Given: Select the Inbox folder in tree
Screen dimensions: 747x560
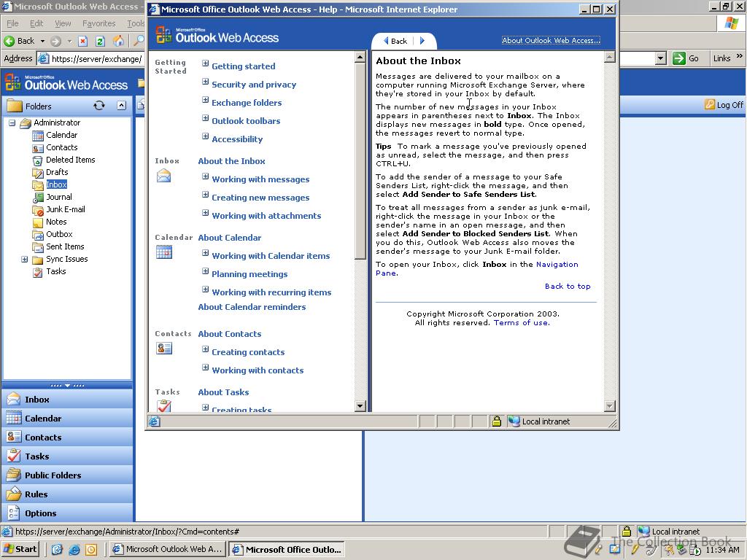Looking at the screenshot, I should [57, 184].
